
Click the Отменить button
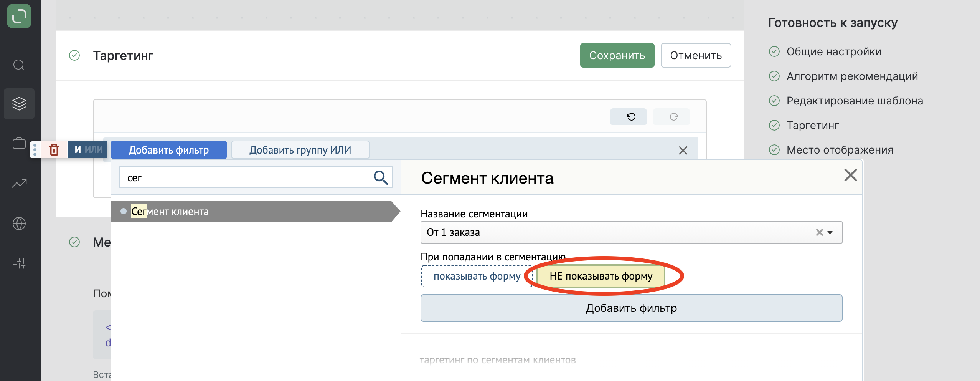point(696,55)
